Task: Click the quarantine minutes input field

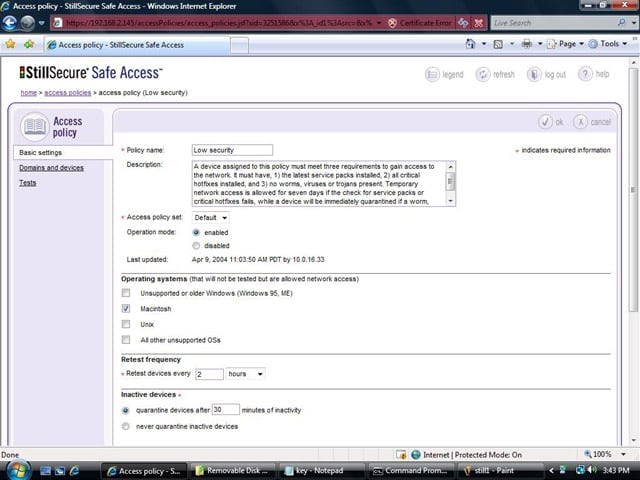Action: coord(226,409)
